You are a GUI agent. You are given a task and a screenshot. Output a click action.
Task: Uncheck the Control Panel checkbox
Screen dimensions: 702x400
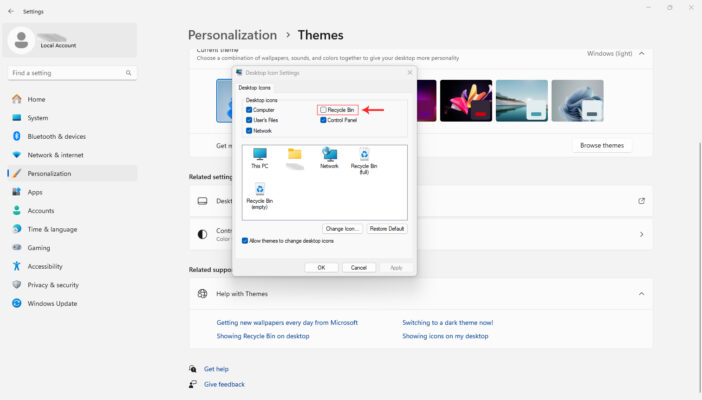(323, 120)
